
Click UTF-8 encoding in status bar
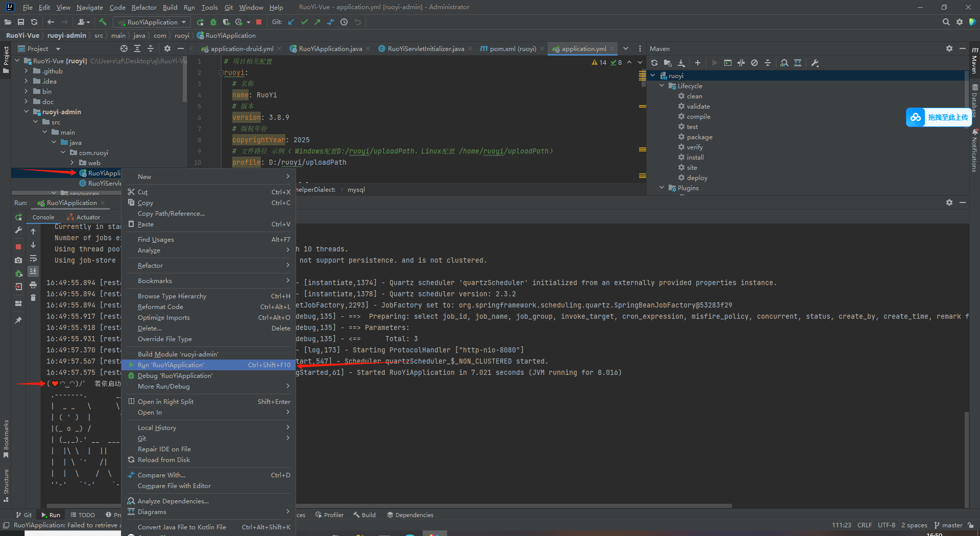coord(886,525)
